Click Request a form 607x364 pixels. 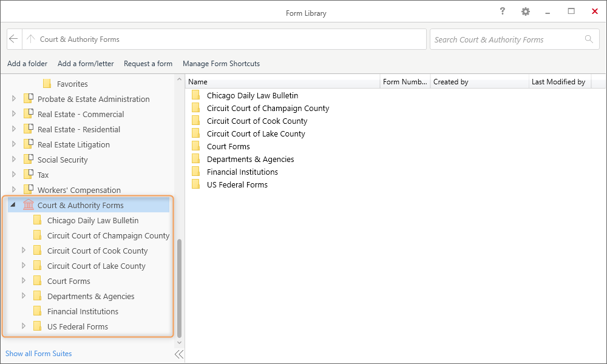tap(148, 64)
